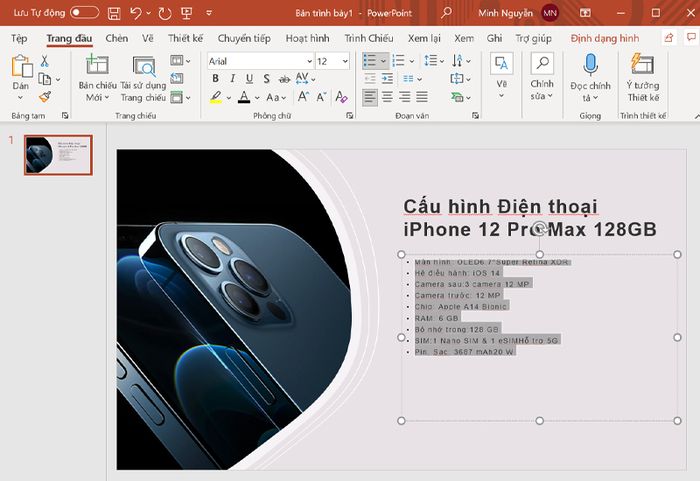Image resolution: width=700 pixels, height=481 pixels.
Task: Increase list indent level
Action: tap(387, 79)
